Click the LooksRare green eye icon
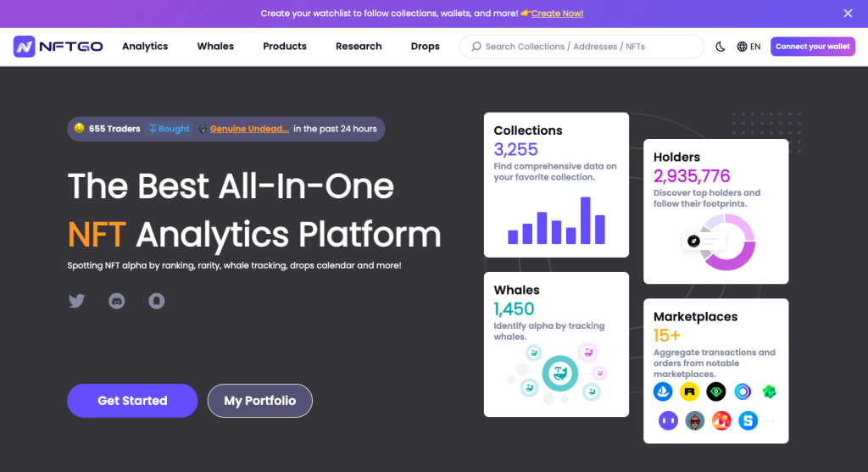This screenshot has width=868, height=472. (x=716, y=391)
